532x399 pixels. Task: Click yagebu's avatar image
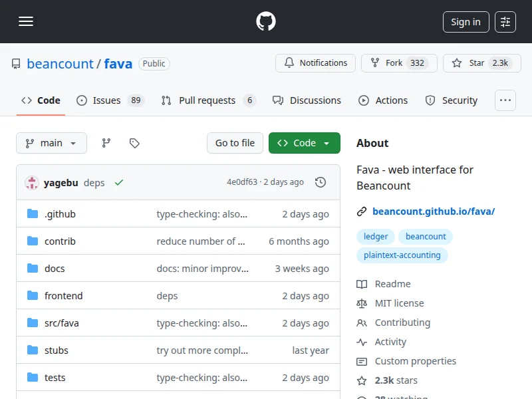[32, 183]
